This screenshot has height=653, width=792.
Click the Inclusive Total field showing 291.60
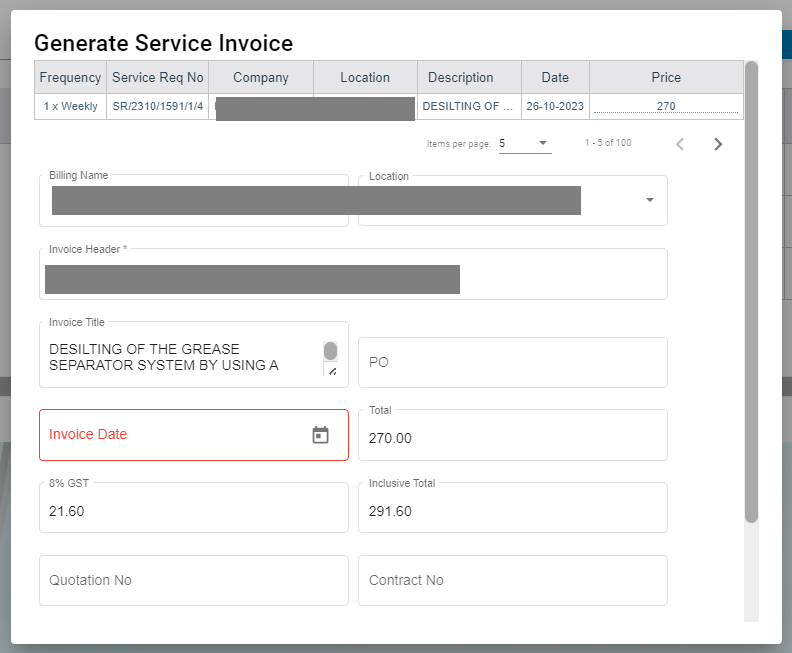click(512, 510)
